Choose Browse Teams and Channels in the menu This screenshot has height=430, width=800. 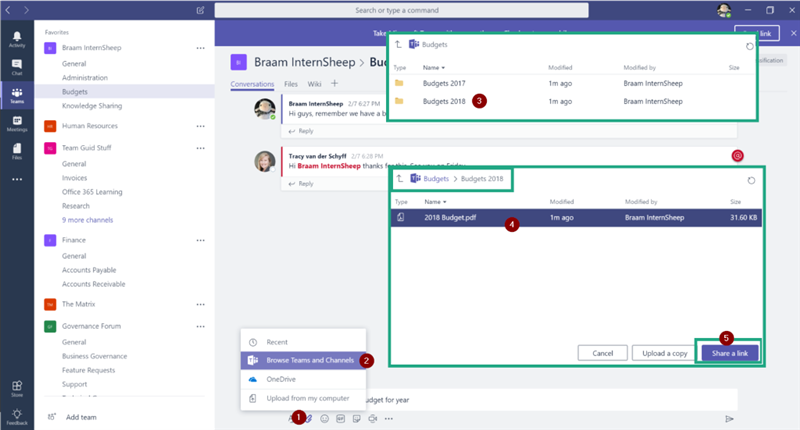pos(303,360)
